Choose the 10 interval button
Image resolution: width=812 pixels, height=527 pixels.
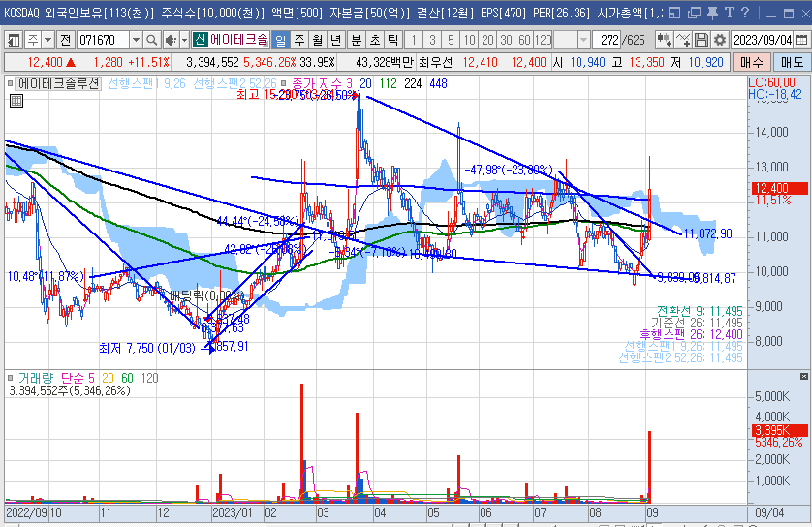point(469,40)
